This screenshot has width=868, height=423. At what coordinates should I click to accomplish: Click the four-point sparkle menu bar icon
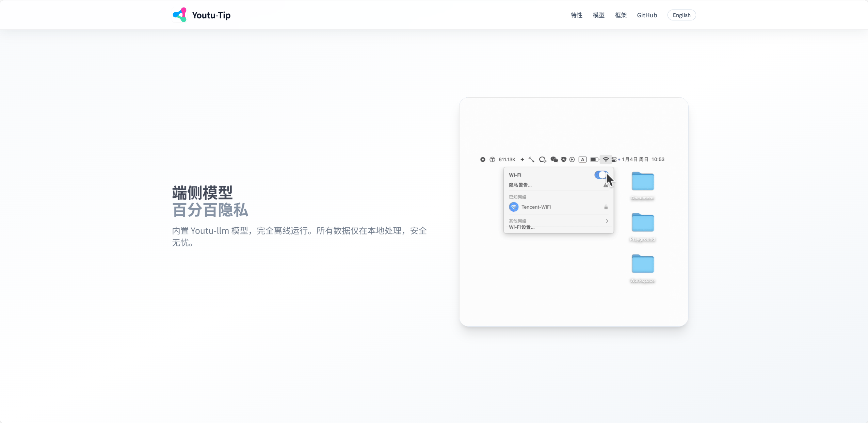(522, 159)
